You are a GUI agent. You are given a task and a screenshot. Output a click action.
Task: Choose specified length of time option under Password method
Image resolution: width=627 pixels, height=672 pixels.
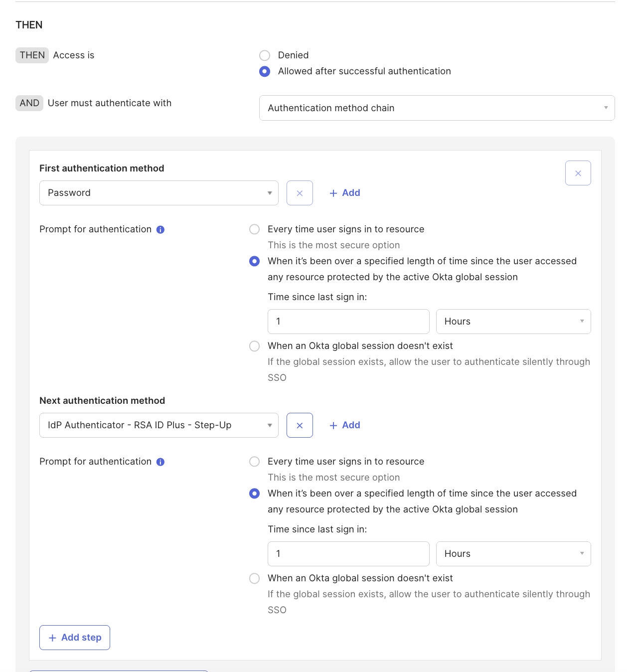coord(254,261)
